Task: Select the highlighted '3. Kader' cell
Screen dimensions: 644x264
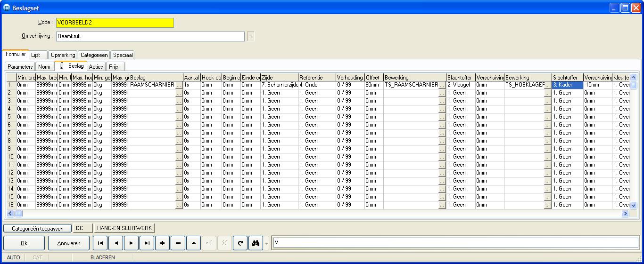Action: (x=567, y=85)
